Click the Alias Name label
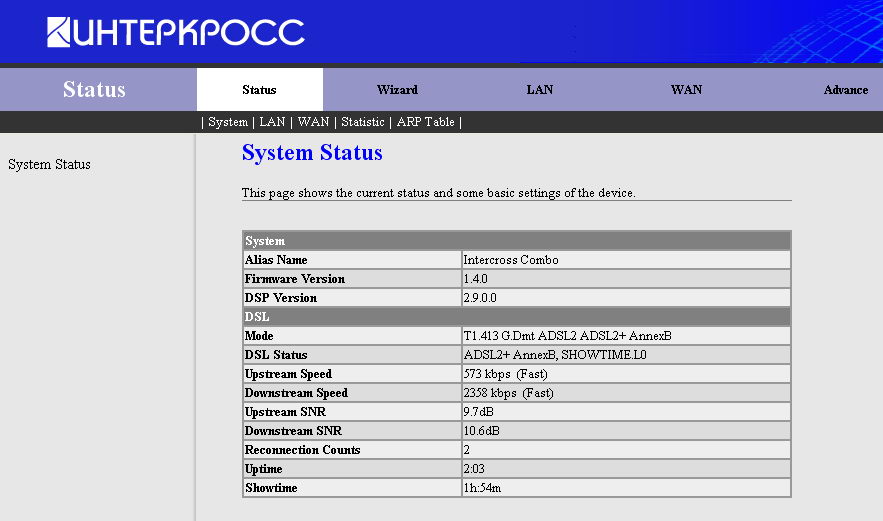883x521 pixels. click(x=276, y=260)
